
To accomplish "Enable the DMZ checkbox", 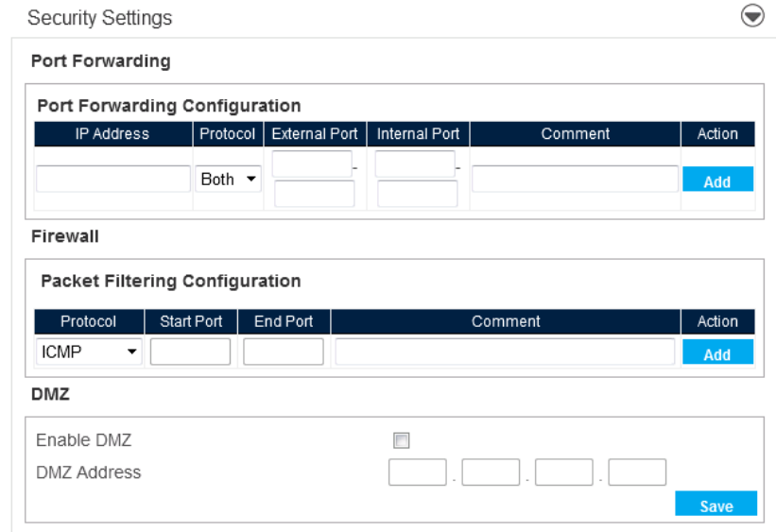I will [402, 440].
